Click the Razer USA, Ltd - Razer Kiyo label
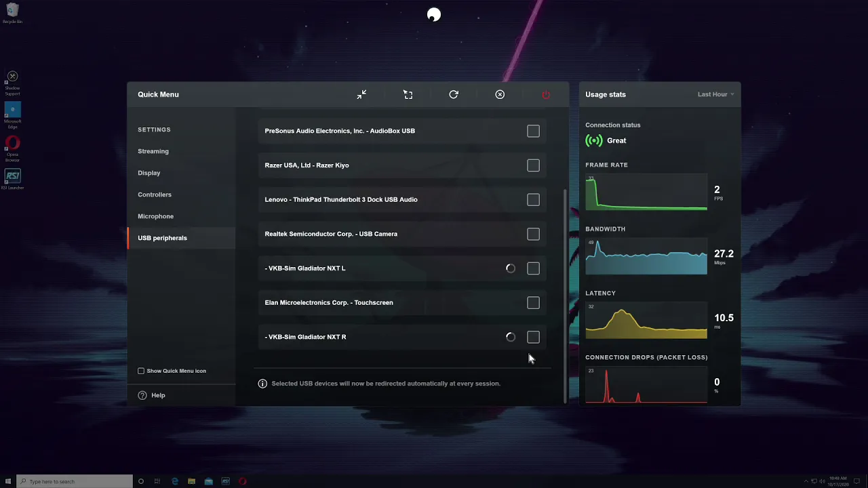 click(307, 165)
